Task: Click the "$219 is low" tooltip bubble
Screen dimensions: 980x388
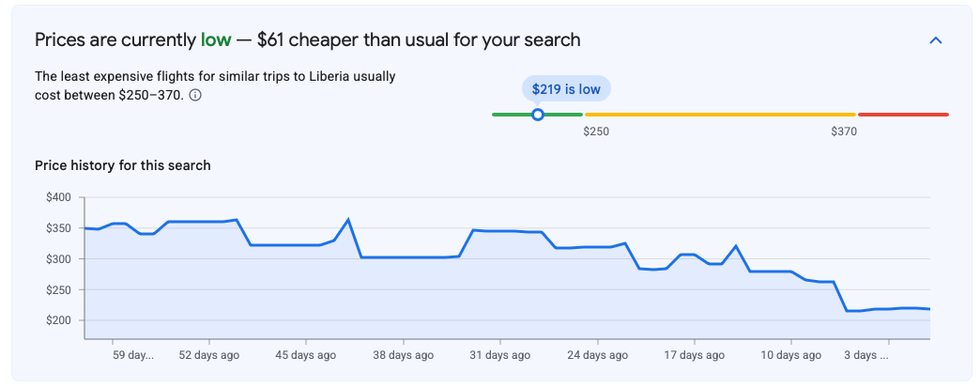Action: [566, 89]
